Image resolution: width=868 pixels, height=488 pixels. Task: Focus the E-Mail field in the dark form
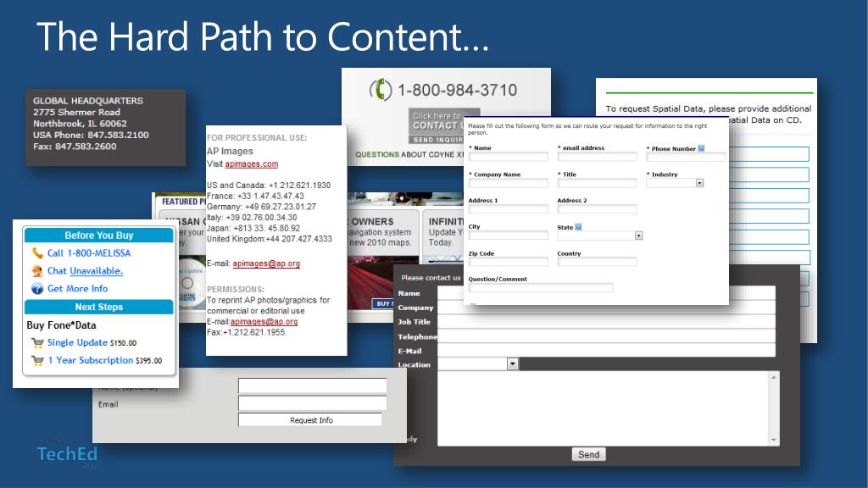[607, 350]
